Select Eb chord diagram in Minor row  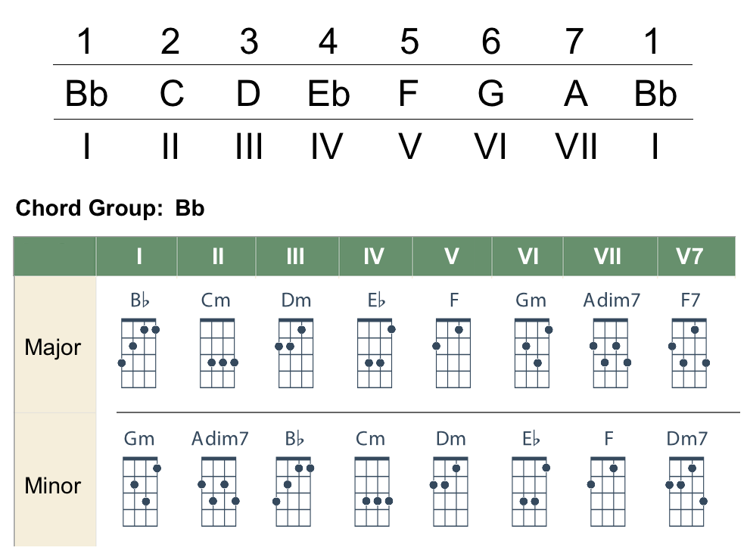(530, 492)
